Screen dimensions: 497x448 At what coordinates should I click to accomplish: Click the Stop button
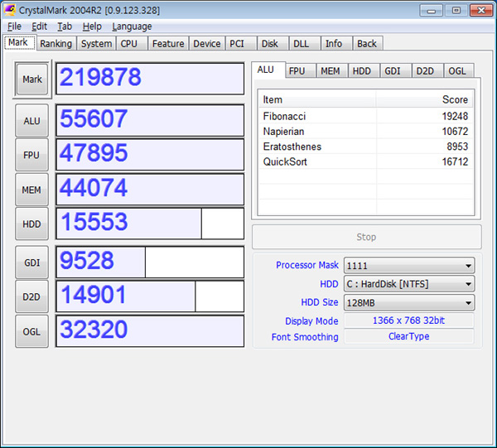367,237
